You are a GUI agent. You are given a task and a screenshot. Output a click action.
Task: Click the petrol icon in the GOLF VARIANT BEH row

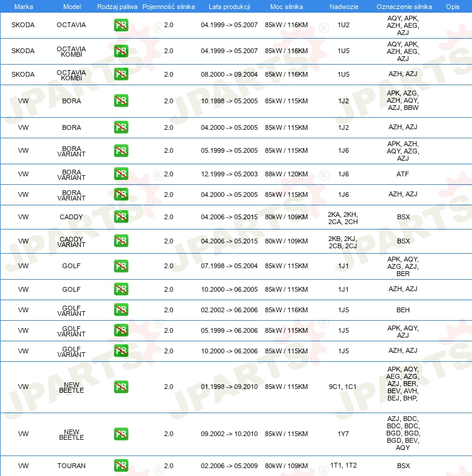(121, 310)
